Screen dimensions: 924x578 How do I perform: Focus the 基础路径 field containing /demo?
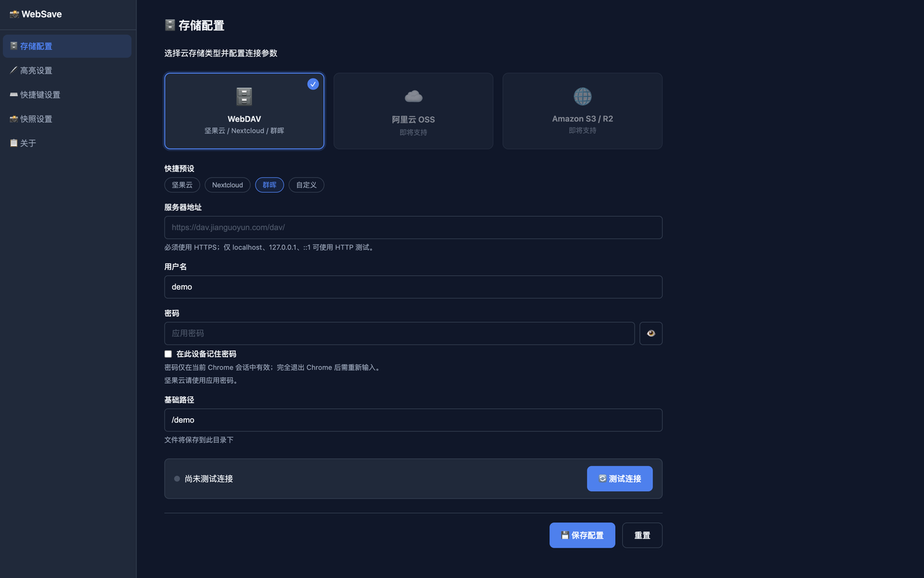(413, 420)
